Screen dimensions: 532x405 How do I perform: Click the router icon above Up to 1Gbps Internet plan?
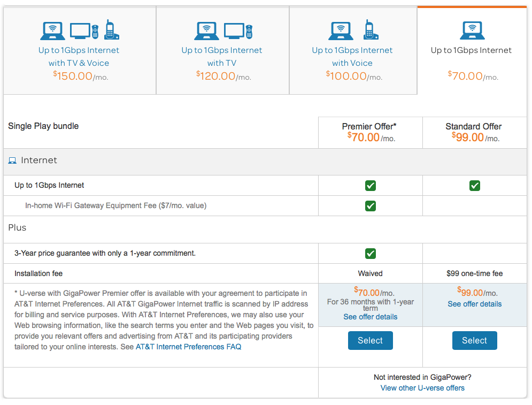click(472, 30)
